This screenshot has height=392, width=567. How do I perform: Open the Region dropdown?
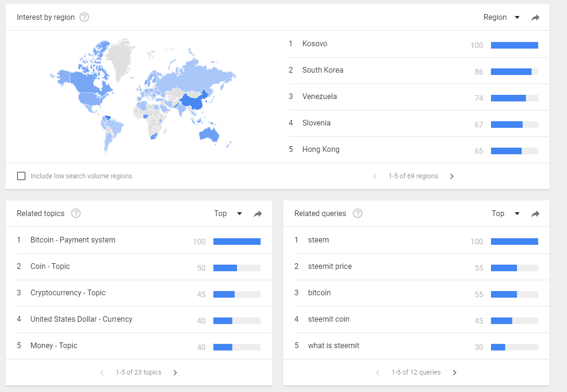[x=501, y=17]
